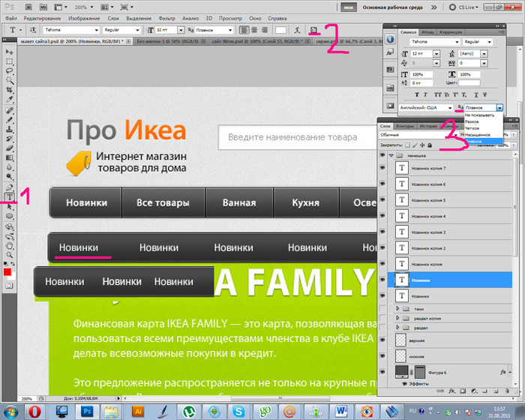Hide the 'Новинки копия 4' layer
The width and height of the screenshot is (525, 420).
(x=382, y=215)
